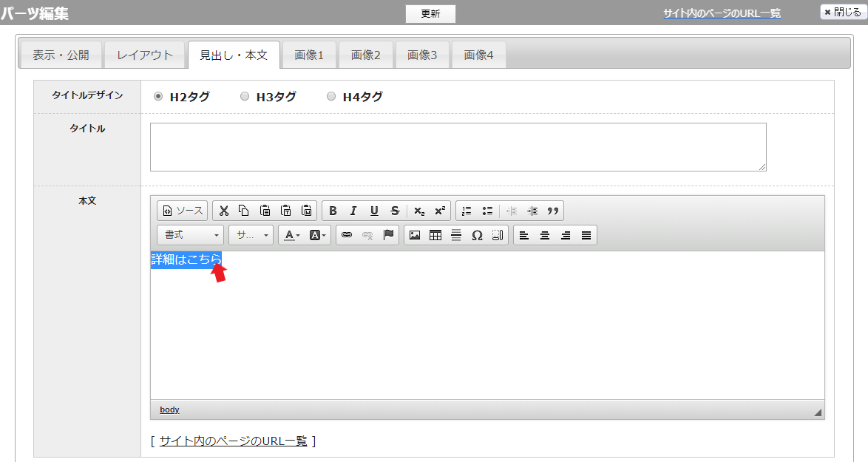Center-align the body text

(x=545, y=235)
